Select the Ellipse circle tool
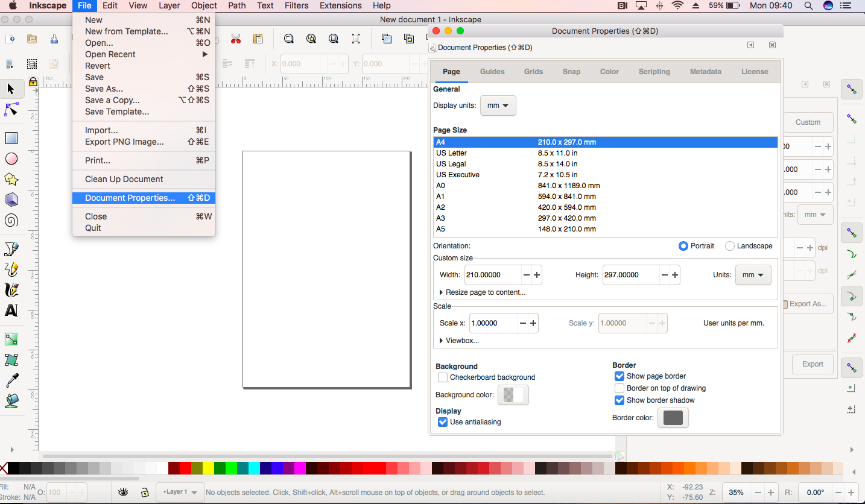Viewport: 865px width, 504px height. pos(11,159)
